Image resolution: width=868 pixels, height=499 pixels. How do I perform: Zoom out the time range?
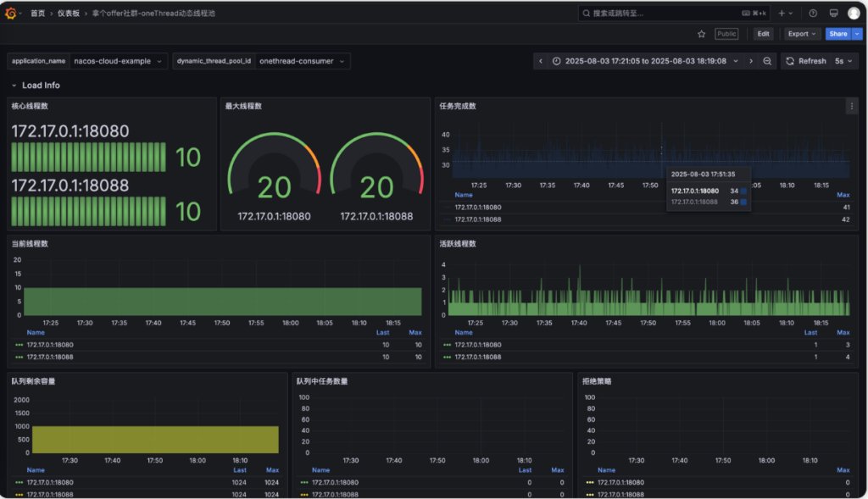point(767,61)
